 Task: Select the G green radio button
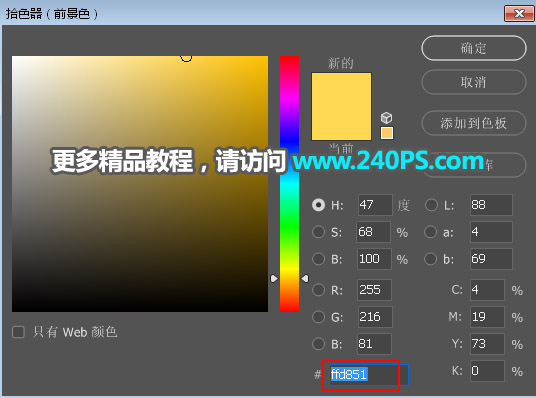318,317
